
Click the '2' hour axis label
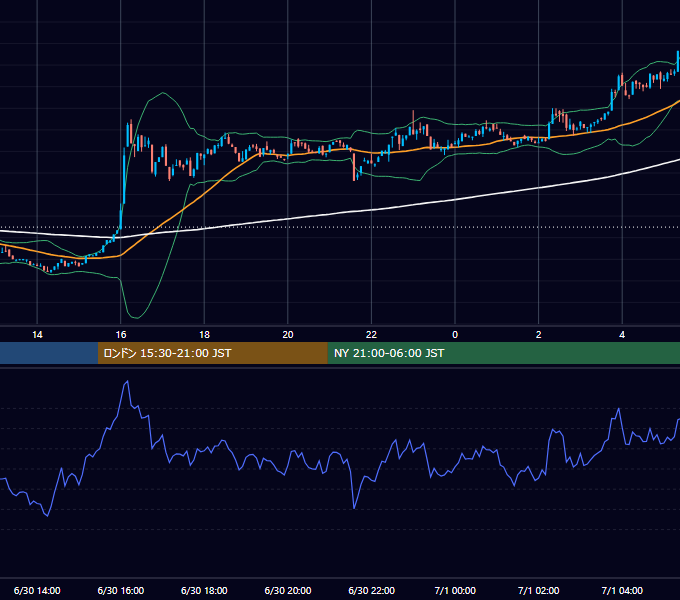pyautogui.click(x=539, y=335)
